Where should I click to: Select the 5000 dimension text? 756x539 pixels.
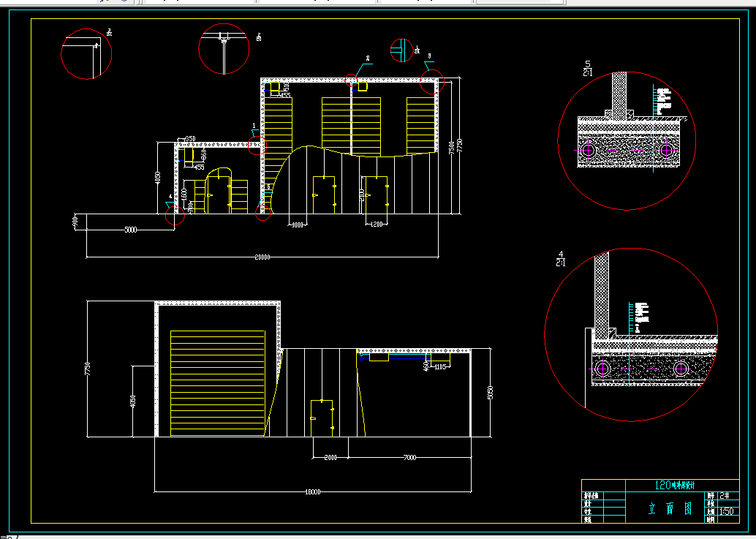click(x=131, y=230)
